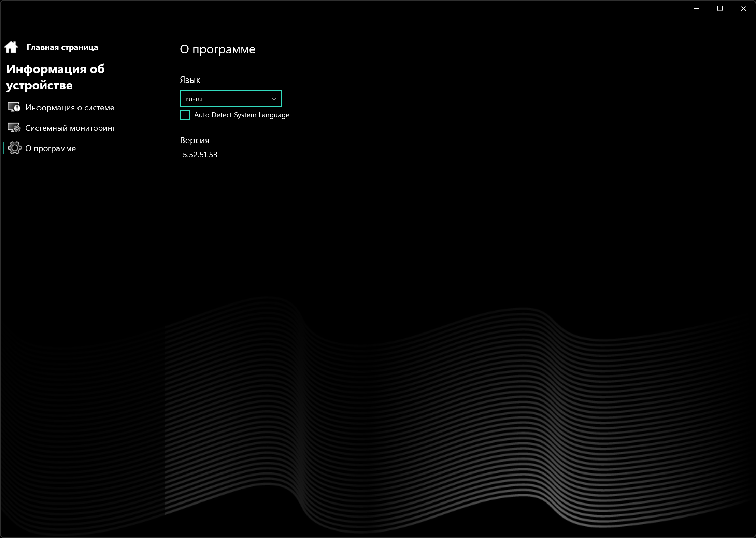Viewport: 756px width, 538px height.
Task: Click the О программе page title
Action: click(217, 49)
